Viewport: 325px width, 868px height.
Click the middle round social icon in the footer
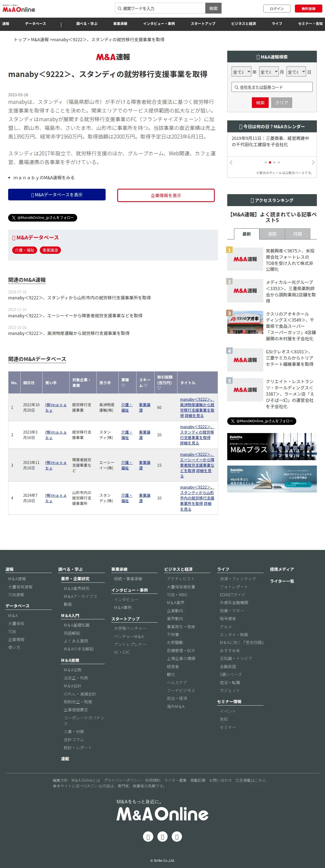162,836
